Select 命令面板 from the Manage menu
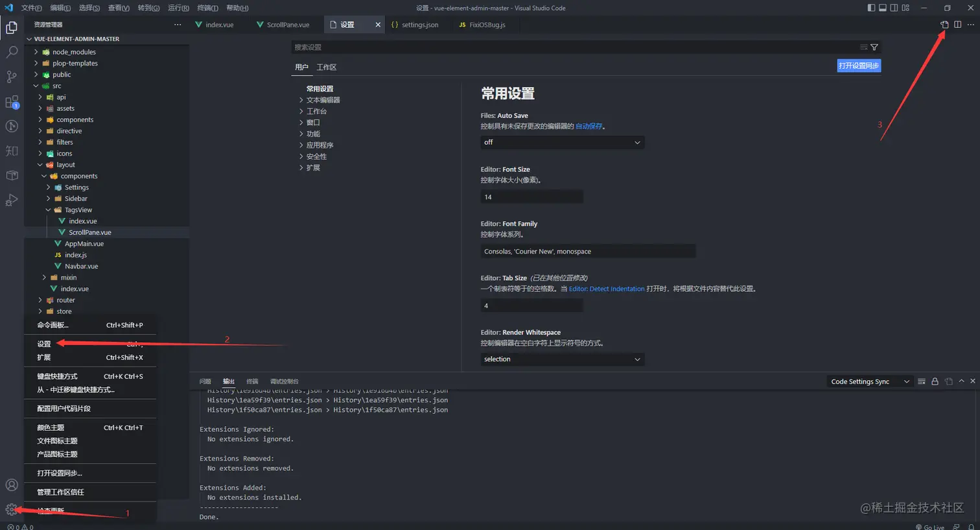This screenshot has height=530, width=980. [x=90, y=325]
